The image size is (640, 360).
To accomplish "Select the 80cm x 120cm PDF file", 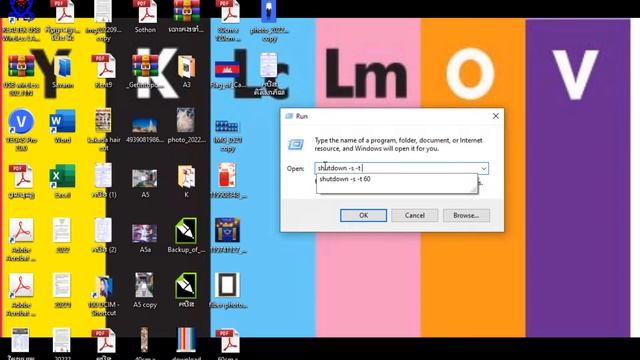I will (228, 20).
